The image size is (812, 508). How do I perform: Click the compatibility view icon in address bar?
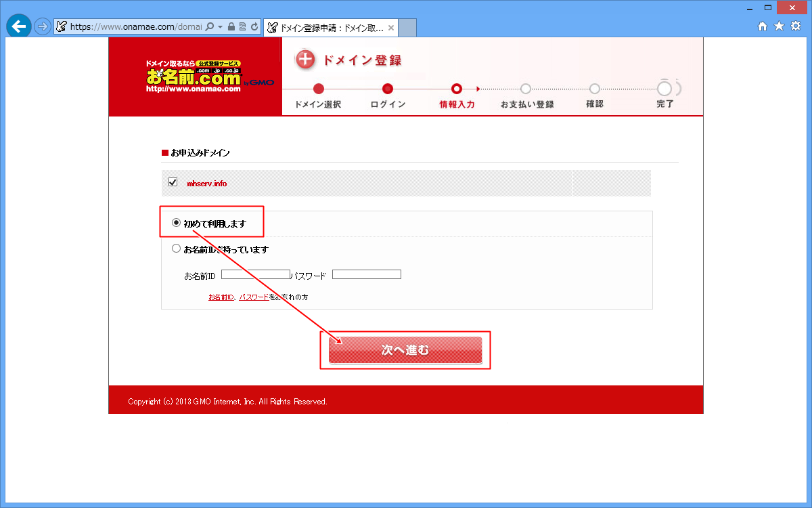pyautogui.click(x=242, y=27)
